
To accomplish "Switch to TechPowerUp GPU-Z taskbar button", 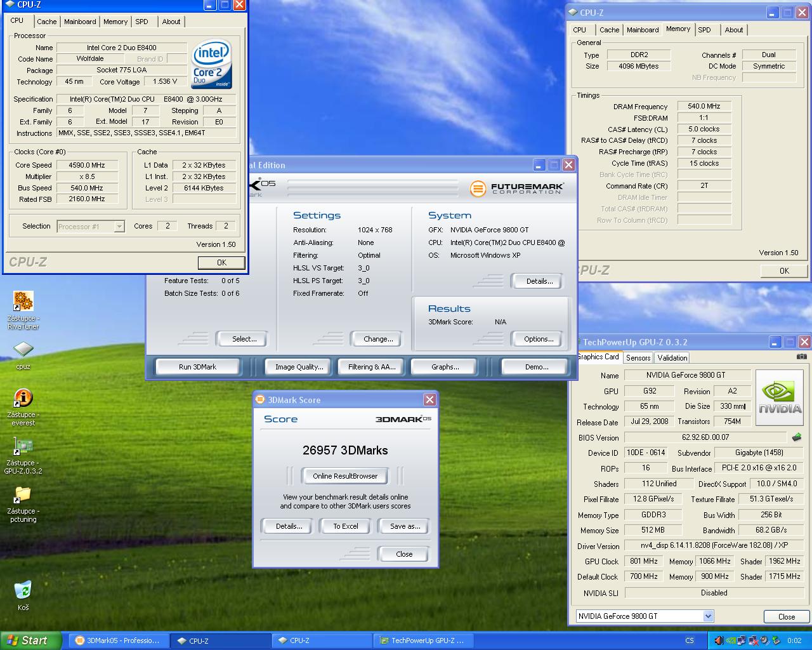I will pyautogui.click(x=424, y=640).
